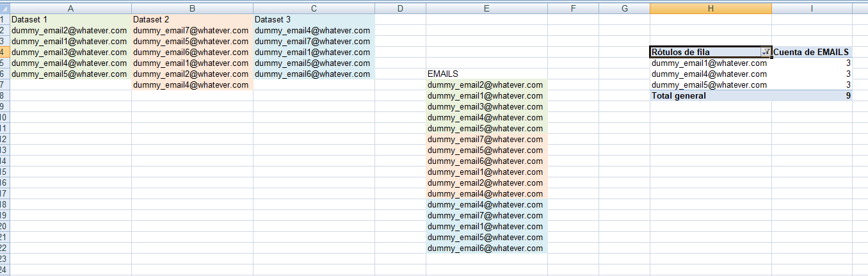Select dummy_email1@whatever.com in the pivot table

(x=711, y=63)
